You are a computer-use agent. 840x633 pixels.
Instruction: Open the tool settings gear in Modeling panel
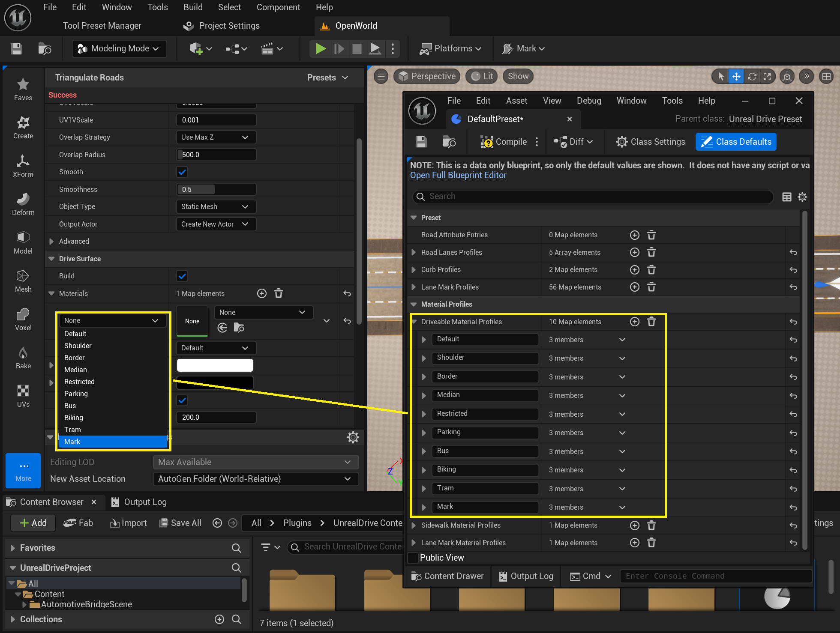coord(353,437)
